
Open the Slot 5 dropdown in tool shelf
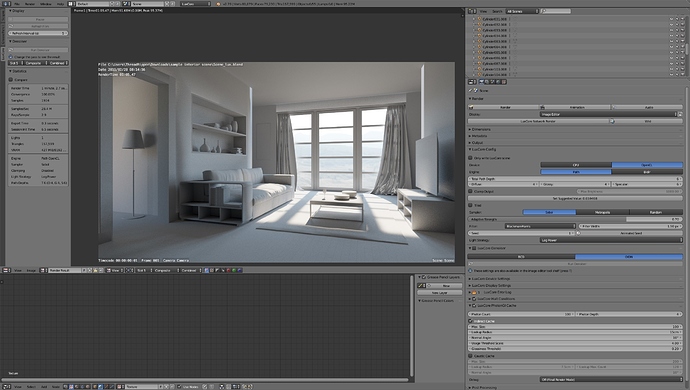15,63
